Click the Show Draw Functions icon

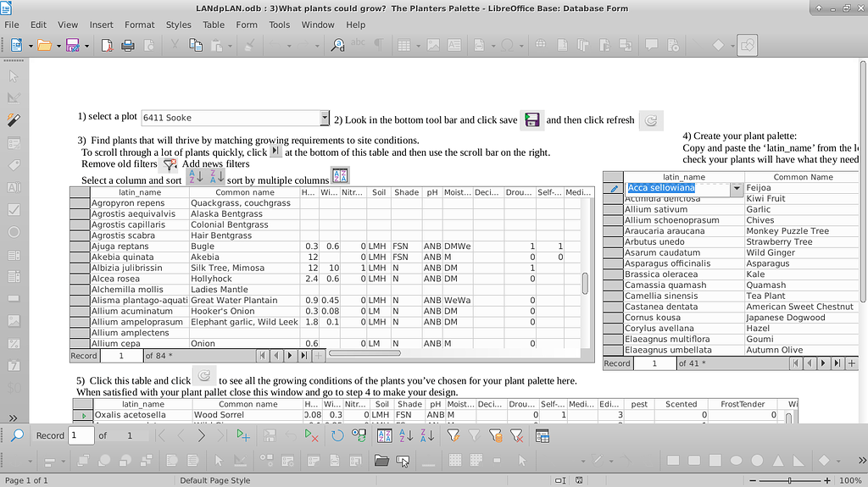point(747,46)
